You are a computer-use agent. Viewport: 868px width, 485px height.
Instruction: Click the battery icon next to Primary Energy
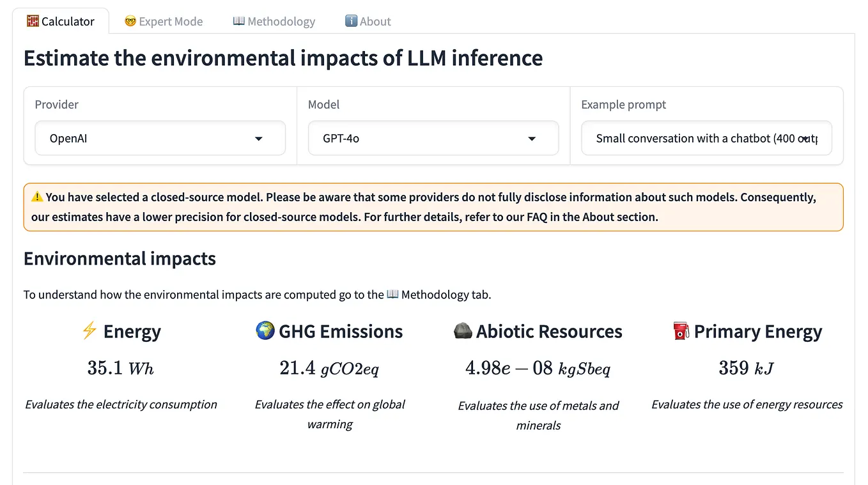pos(680,331)
